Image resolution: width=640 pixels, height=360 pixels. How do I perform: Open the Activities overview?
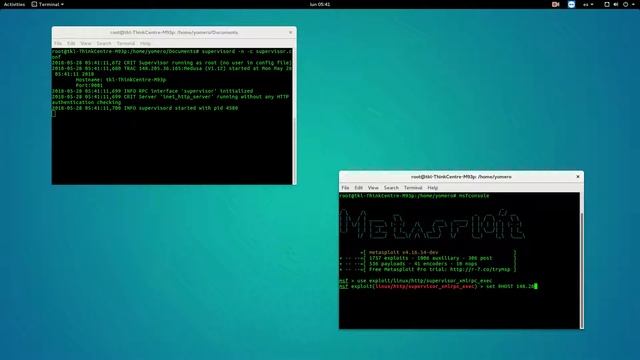pos(14,4)
